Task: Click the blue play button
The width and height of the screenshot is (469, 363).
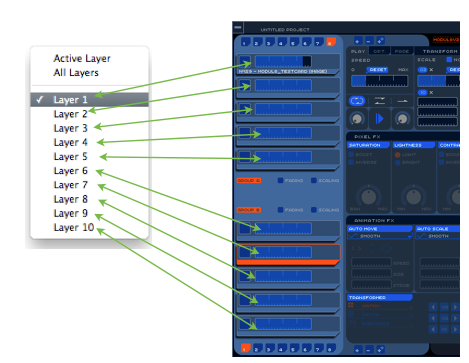Action: pyautogui.click(x=380, y=119)
